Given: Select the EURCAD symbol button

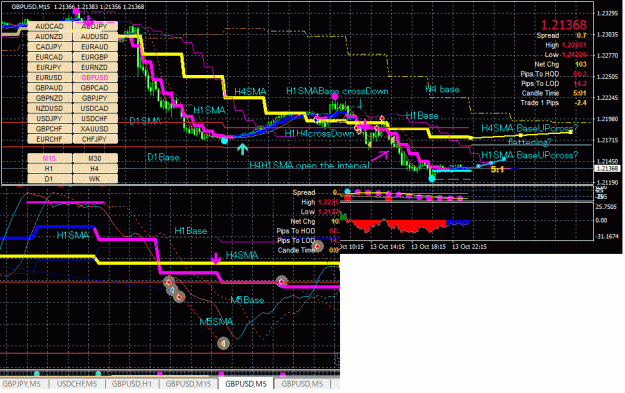Looking at the screenshot, I should (x=49, y=57).
